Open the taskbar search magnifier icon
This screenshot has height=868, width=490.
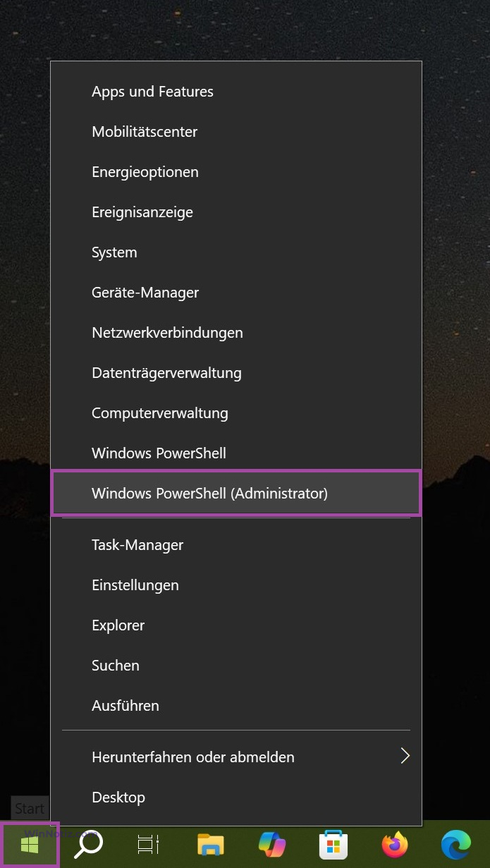(89, 844)
